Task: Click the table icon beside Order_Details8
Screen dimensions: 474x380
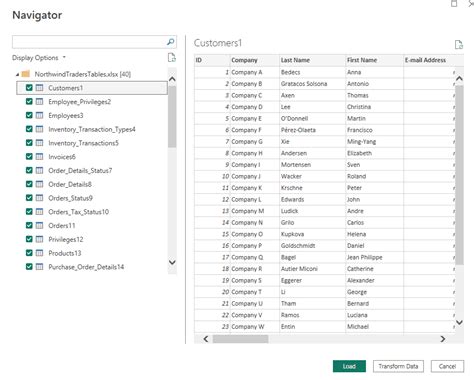Action: [x=39, y=184]
